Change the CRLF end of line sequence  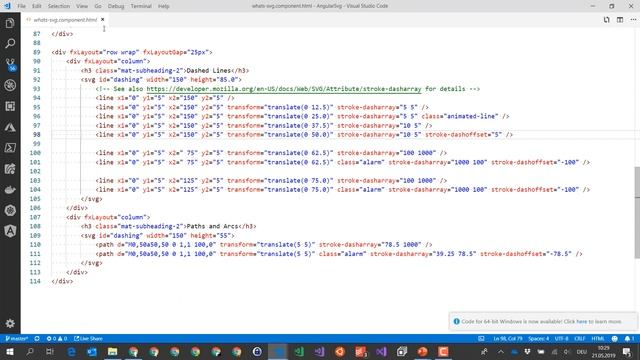coord(580,339)
